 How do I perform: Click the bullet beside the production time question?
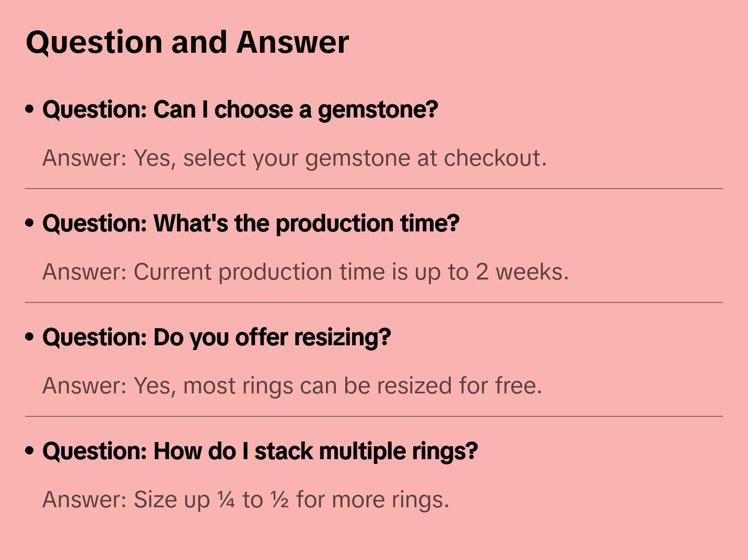(30, 224)
